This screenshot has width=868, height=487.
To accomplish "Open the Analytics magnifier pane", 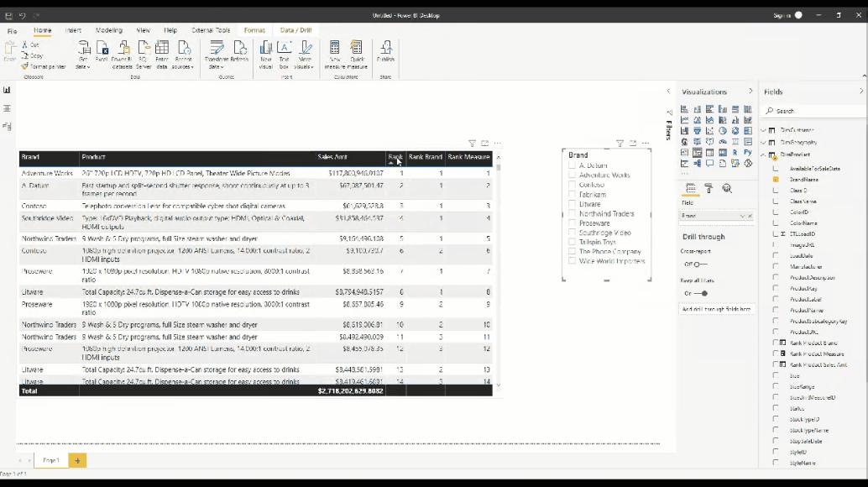I will pyautogui.click(x=727, y=189).
